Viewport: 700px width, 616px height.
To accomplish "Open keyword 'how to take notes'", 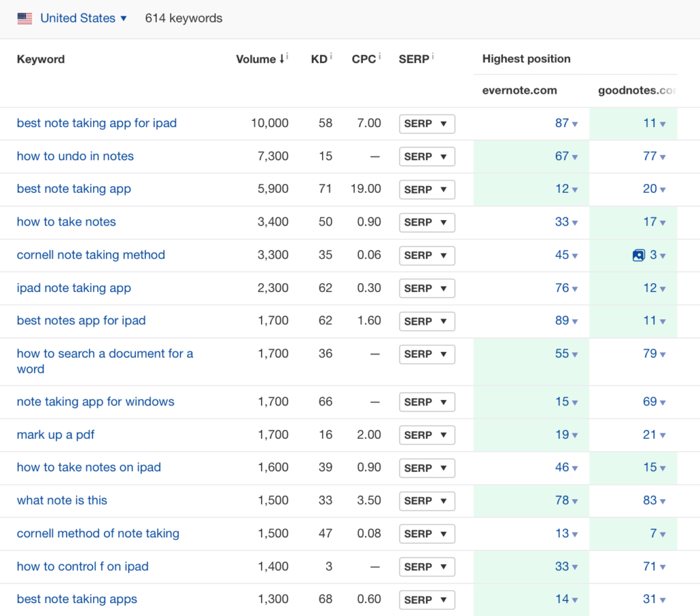I will 66,222.
